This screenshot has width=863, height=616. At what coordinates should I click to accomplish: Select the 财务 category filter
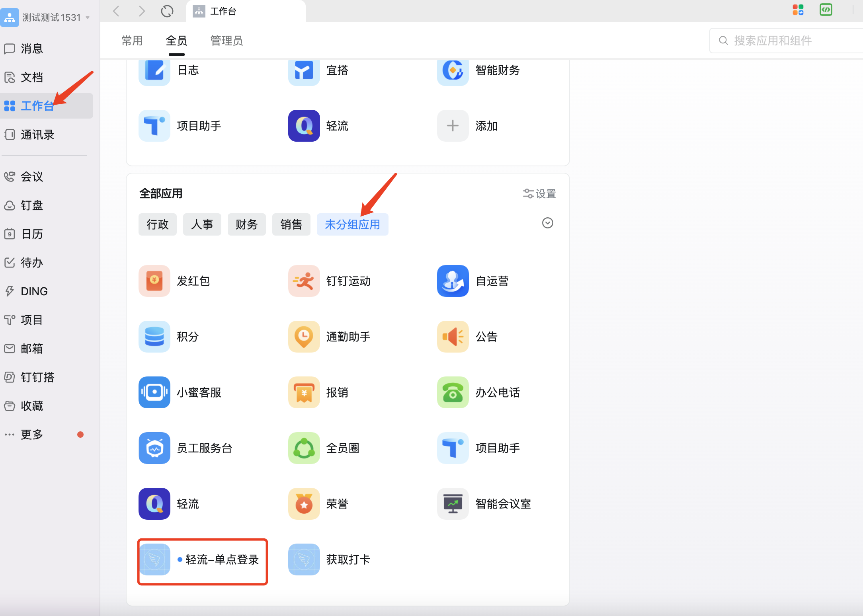click(247, 224)
